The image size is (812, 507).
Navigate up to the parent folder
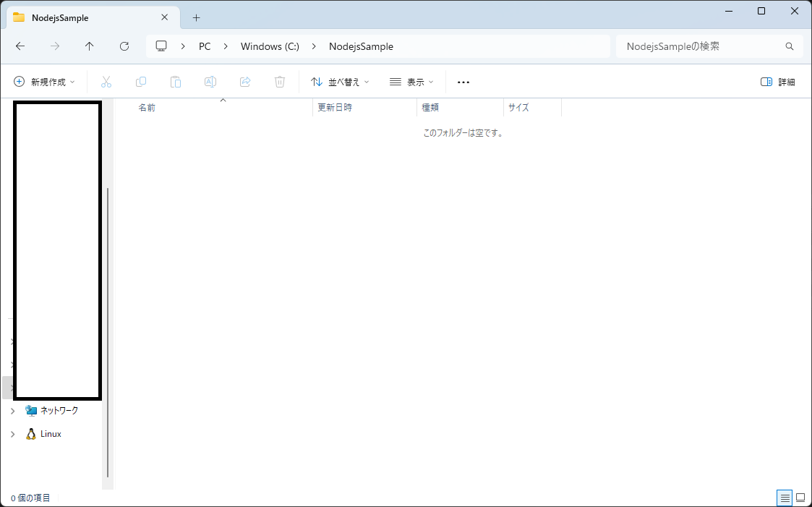pyautogui.click(x=89, y=46)
